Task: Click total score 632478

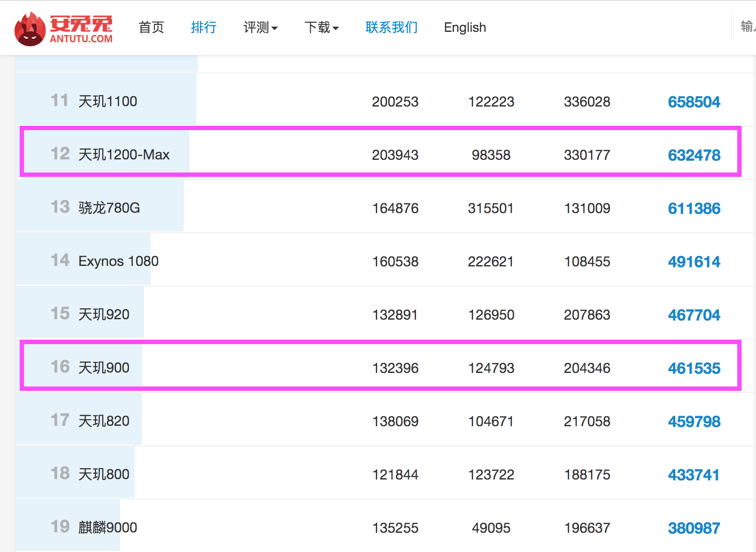Action: (694, 155)
